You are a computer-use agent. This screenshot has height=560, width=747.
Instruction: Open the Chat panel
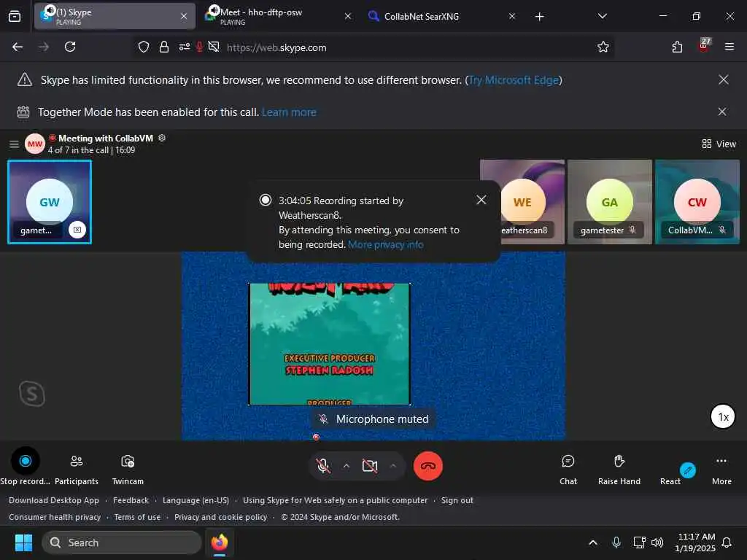pos(568,469)
